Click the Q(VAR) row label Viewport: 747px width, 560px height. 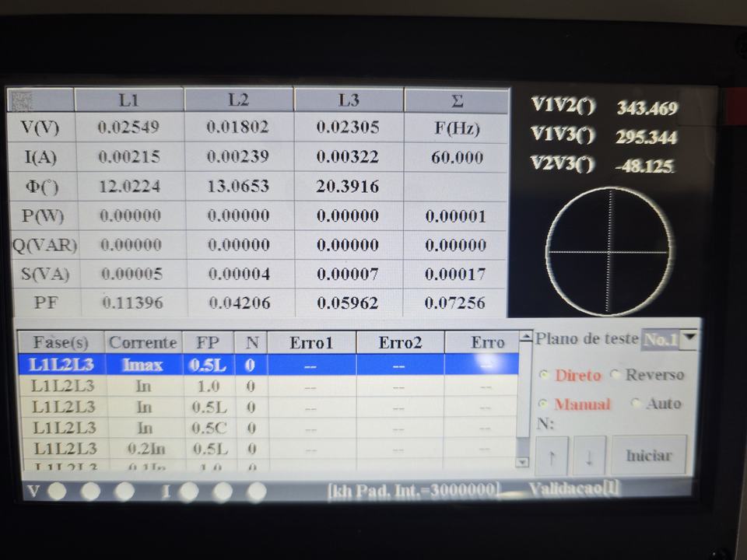pos(45,245)
